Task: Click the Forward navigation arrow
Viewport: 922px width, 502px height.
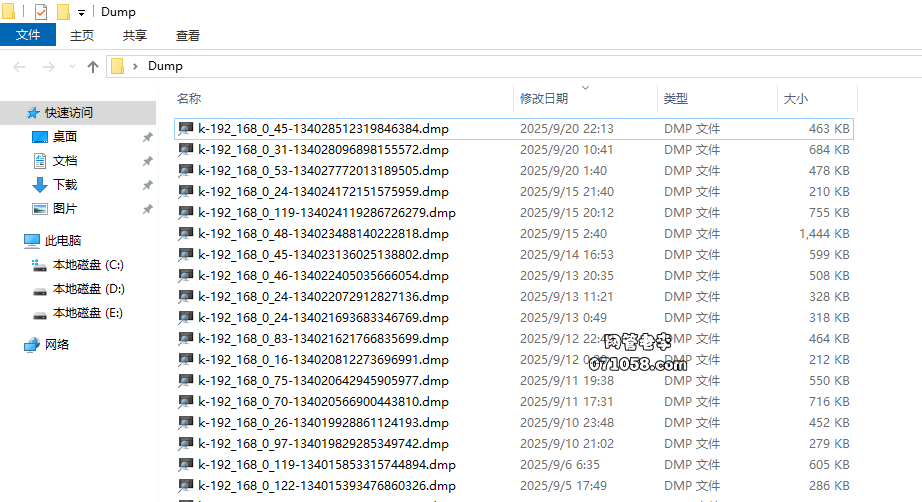Action: [48, 67]
